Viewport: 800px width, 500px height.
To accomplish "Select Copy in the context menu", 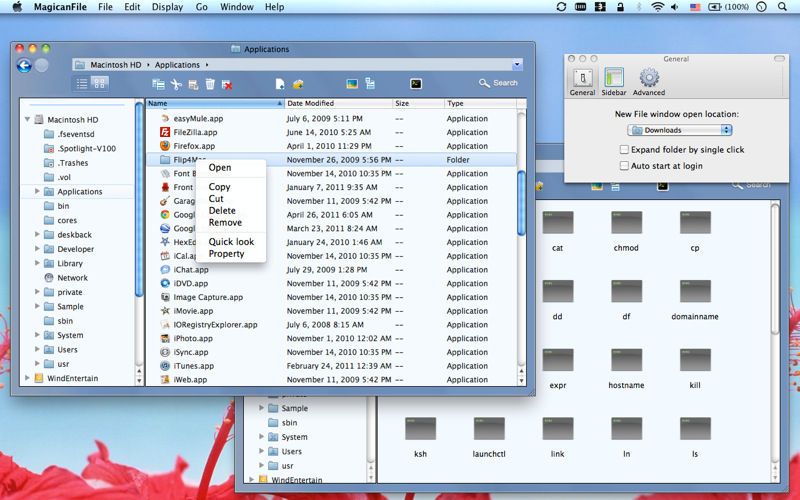I will (x=219, y=187).
